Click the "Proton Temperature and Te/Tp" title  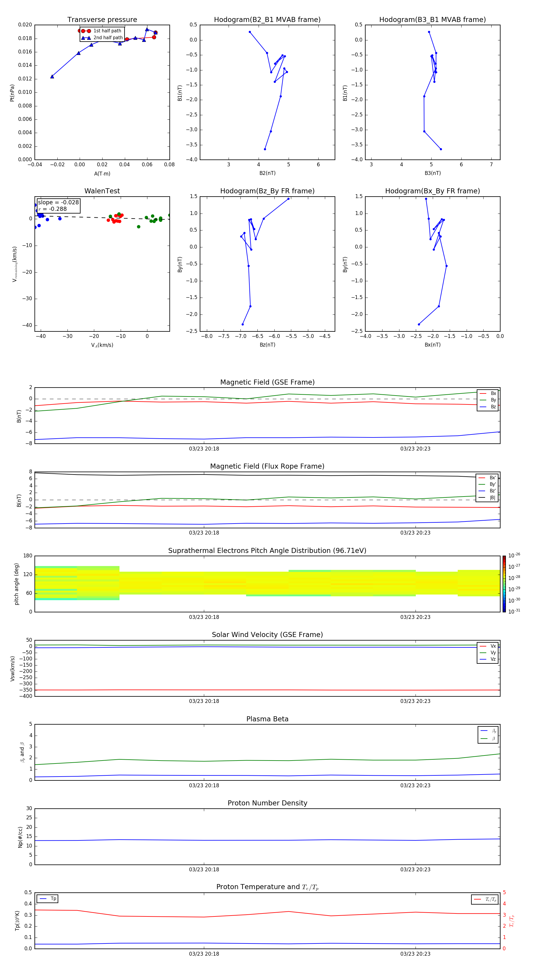pyautogui.click(x=267, y=887)
